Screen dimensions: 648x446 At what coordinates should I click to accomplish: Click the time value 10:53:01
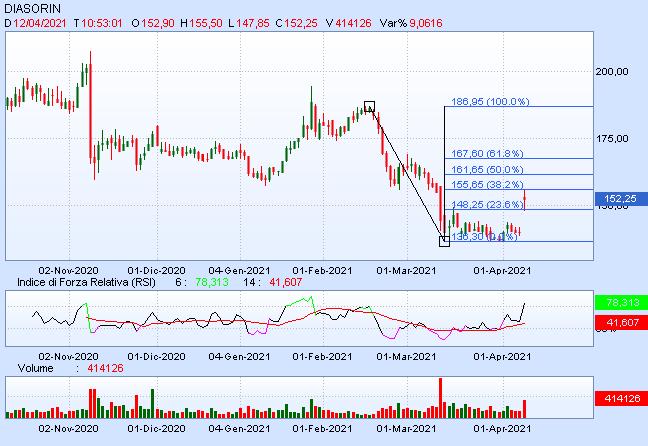pos(102,23)
